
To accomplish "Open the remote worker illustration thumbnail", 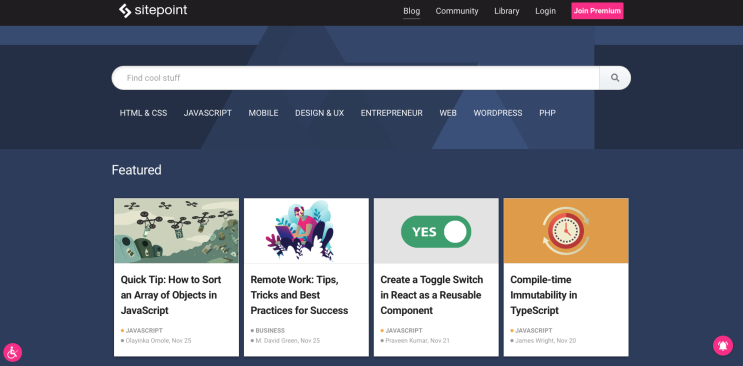I will [x=306, y=230].
